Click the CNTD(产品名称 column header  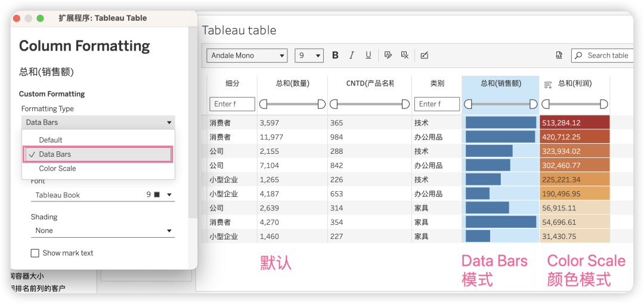pyautogui.click(x=370, y=84)
